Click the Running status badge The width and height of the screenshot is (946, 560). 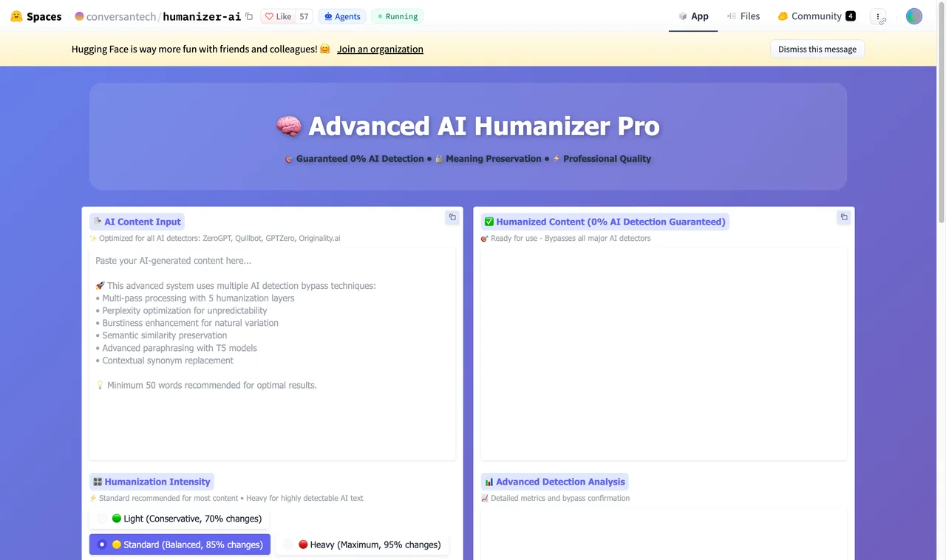pos(398,16)
